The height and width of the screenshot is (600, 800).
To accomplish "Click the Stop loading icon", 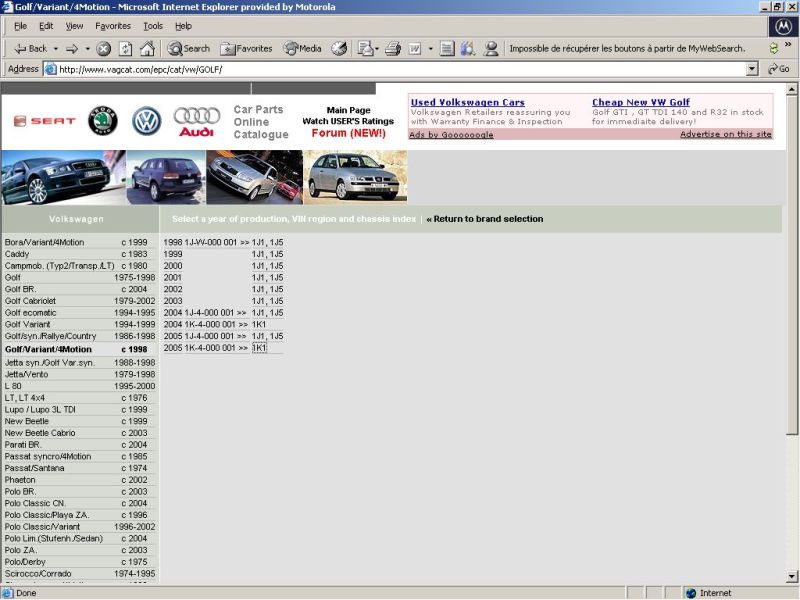I will (104, 49).
